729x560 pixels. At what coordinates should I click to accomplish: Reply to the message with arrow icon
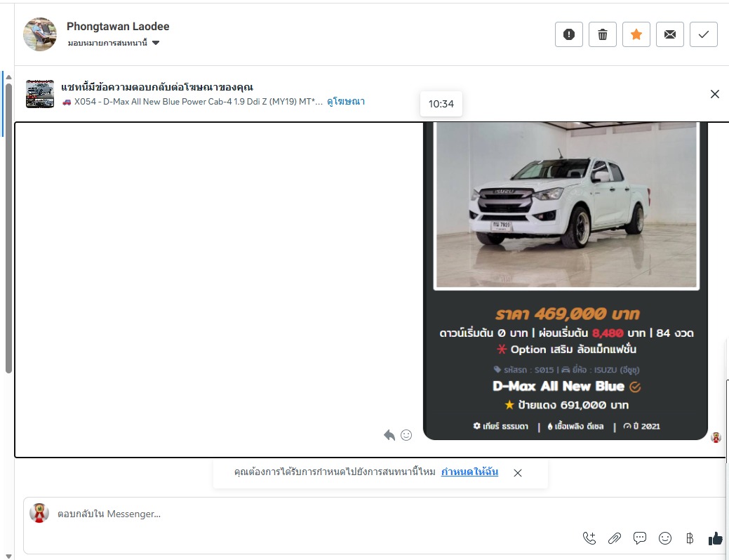tap(389, 435)
